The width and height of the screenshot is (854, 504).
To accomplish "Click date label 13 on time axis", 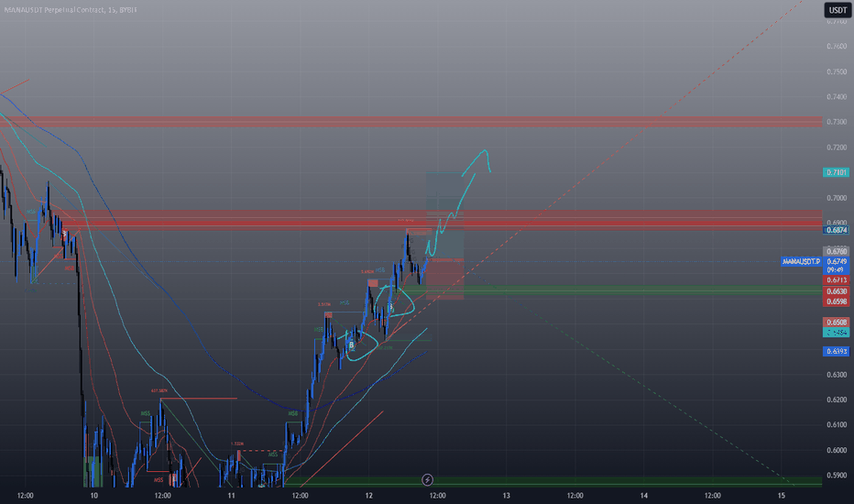I will (x=506, y=495).
